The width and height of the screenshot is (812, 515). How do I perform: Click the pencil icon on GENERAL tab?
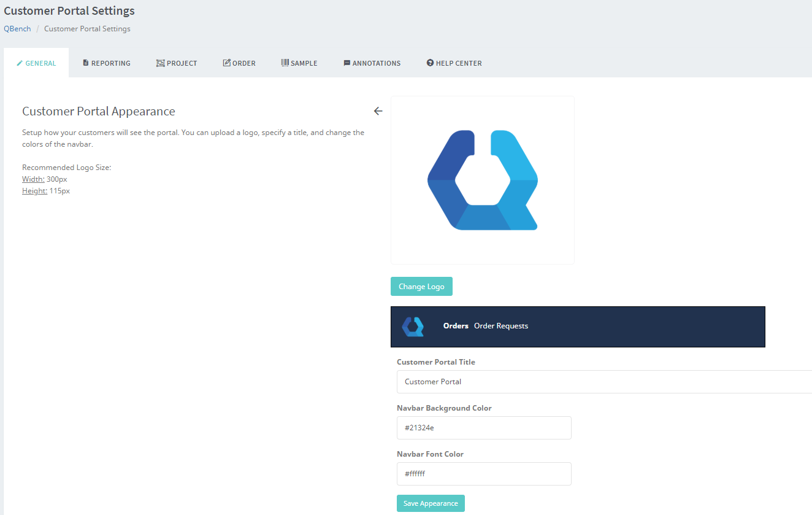click(x=21, y=63)
